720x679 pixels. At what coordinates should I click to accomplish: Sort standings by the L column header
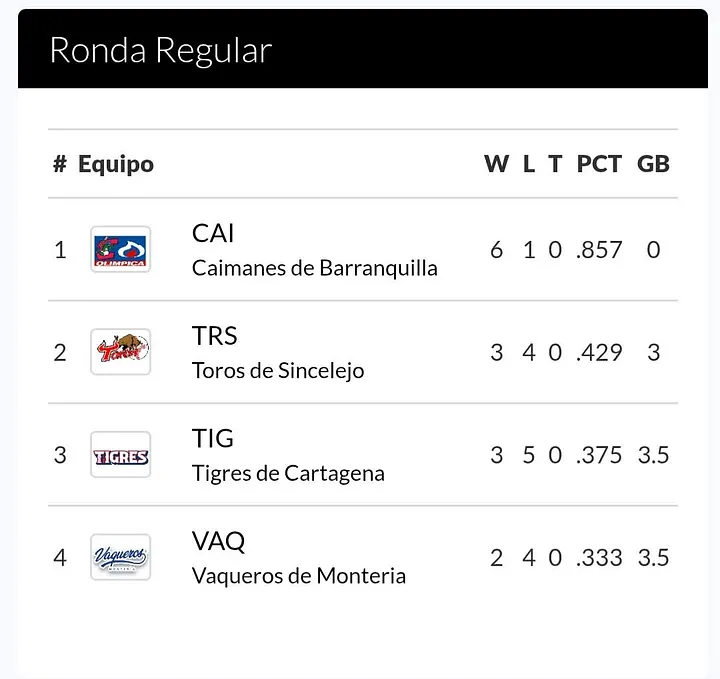pos(529,164)
